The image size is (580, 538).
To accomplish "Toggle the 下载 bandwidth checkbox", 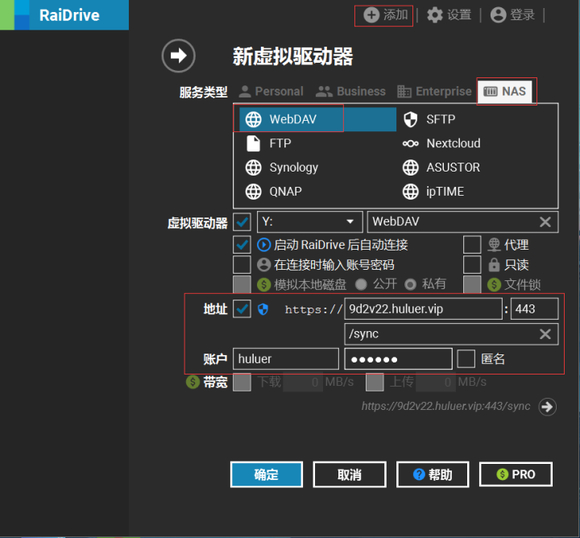I will (242, 382).
